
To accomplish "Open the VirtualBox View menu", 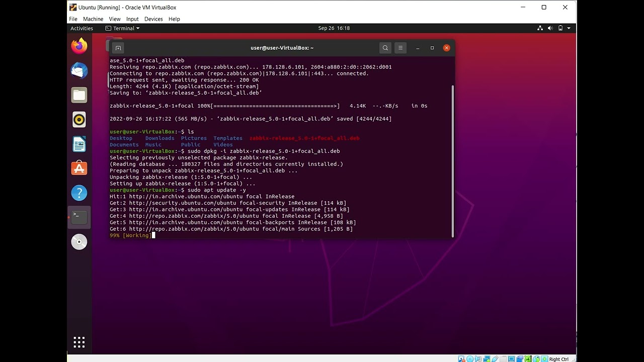I will [x=115, y=19].
